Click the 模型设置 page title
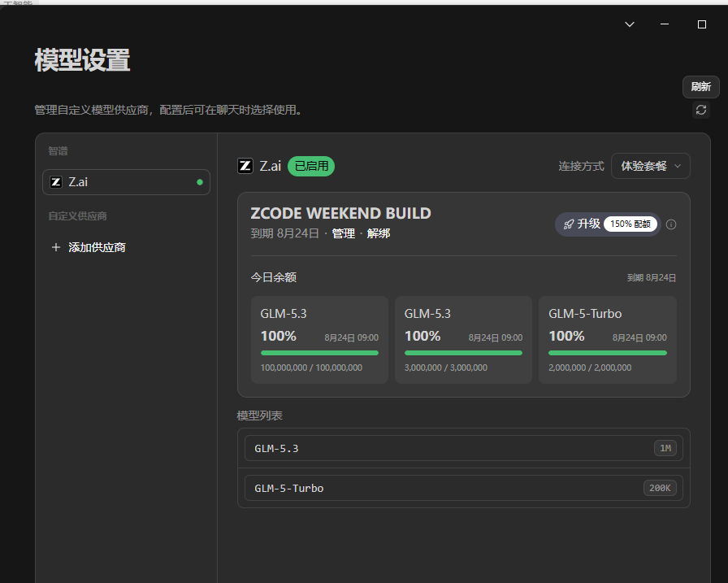Screen dimensions: 728x583 tap(82, 60)
